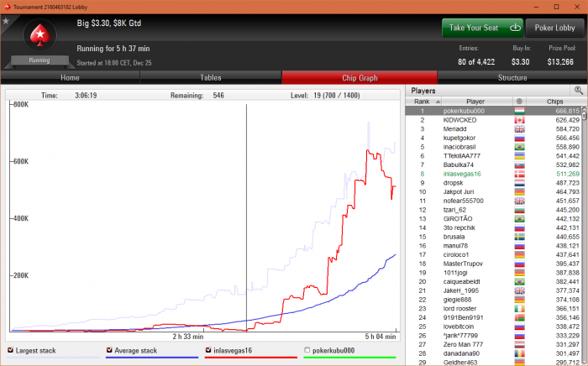Click the Player column header

click(475, 102)
